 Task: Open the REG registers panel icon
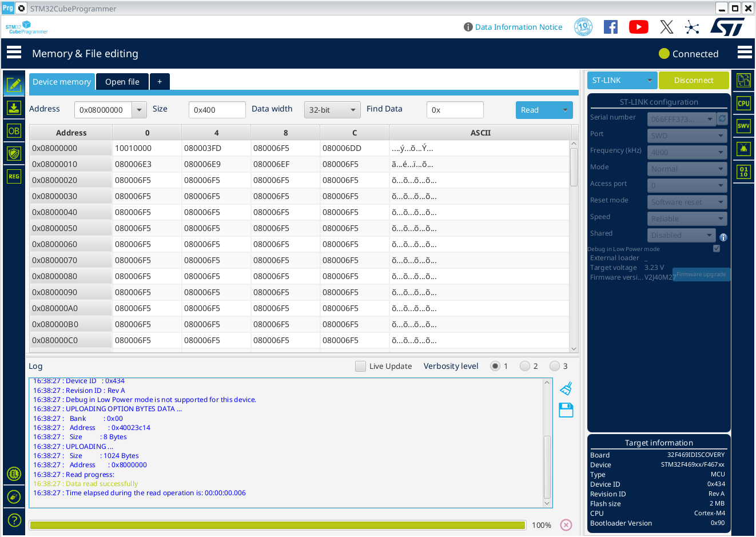(x=14, y=176)
